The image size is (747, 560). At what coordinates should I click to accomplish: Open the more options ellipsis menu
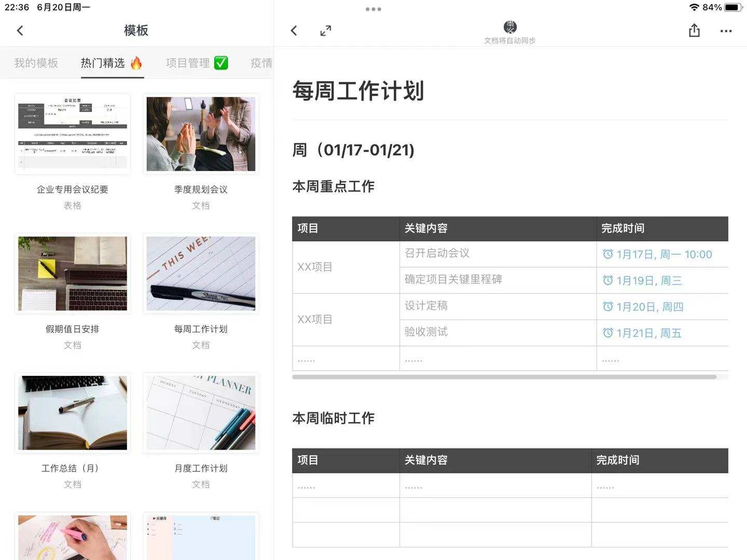tap(726, 31)
